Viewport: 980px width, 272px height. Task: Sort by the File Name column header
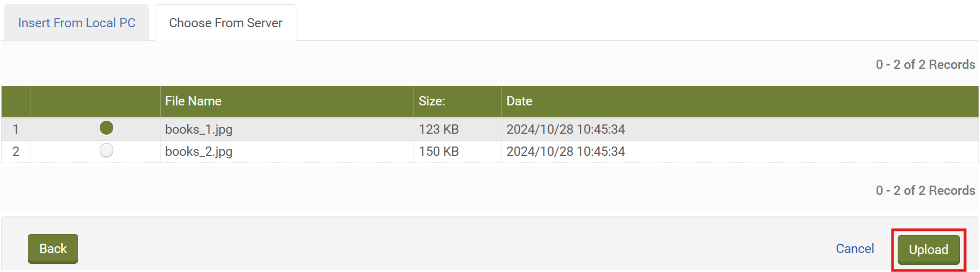click(193, 101)
